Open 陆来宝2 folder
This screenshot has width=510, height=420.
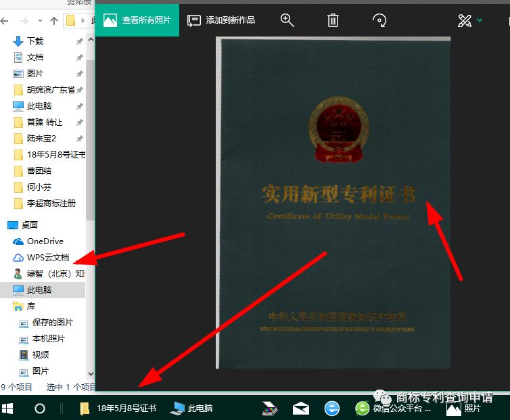pos(43,139)
